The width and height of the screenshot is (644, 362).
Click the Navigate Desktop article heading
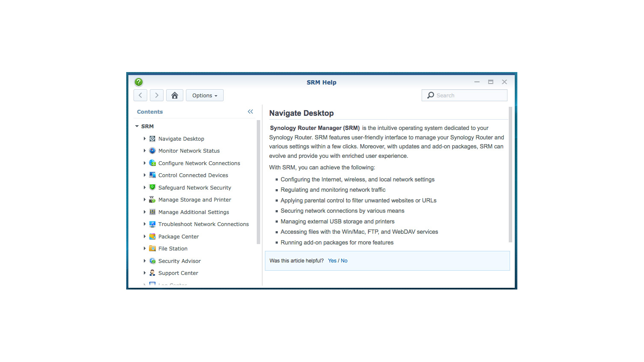[301, 113]
